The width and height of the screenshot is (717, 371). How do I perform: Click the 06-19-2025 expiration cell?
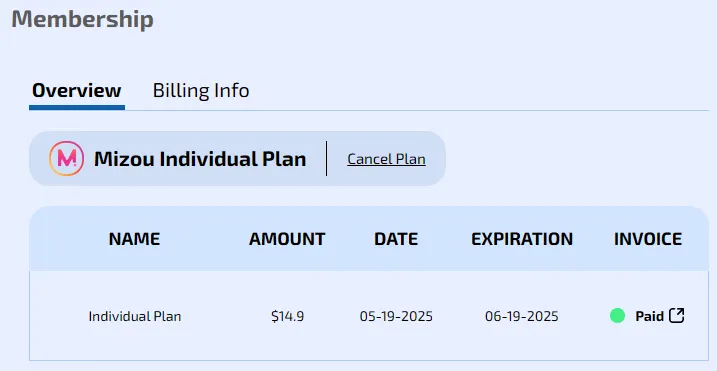click(x=522, y=316)
